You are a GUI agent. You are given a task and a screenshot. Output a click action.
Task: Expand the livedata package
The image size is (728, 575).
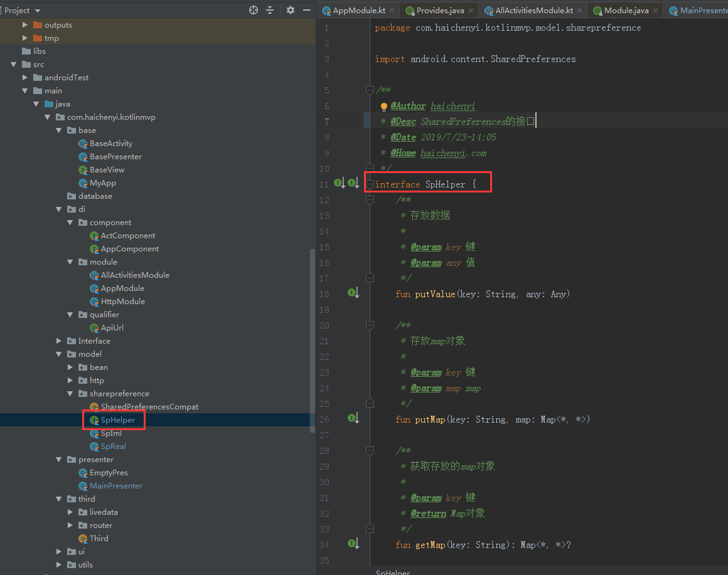[x=70, y=512]
